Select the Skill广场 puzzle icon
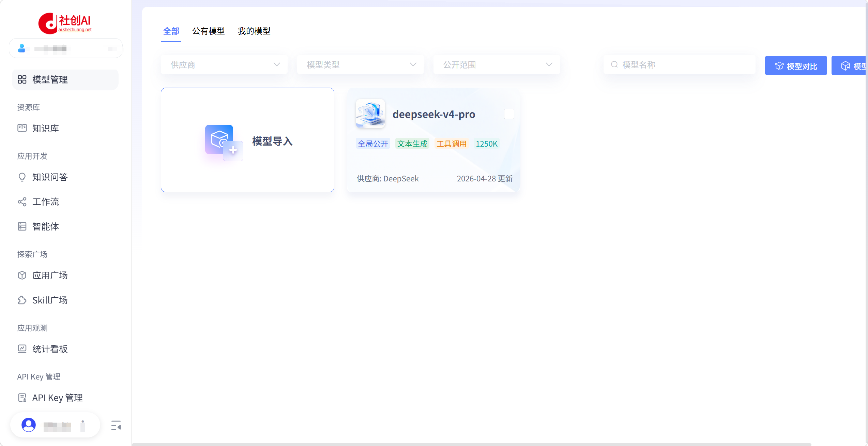The height and width of the screenshot is (446, 868). 22,300
